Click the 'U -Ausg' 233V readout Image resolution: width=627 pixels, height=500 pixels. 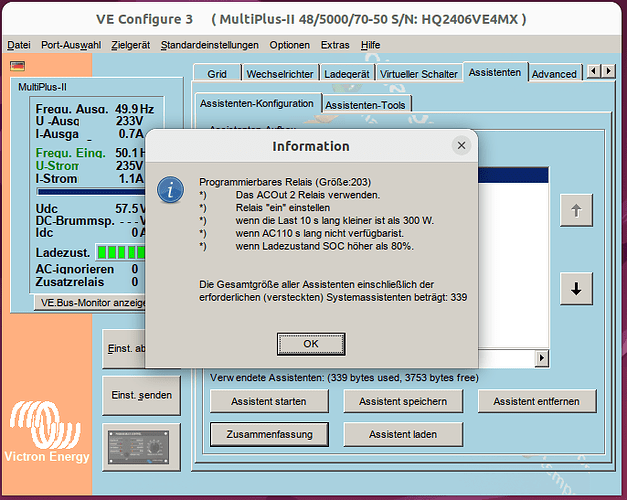pyautogui.click(x=90, y=121)
